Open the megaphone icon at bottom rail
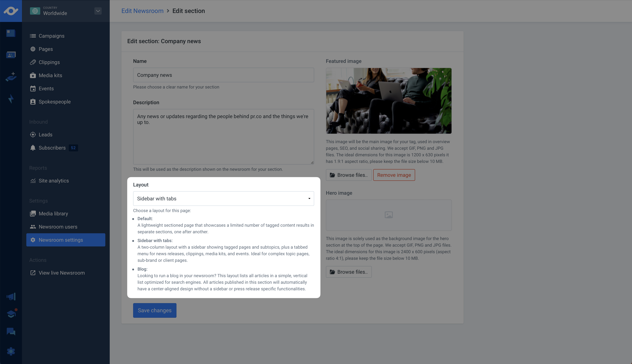 (x=11, y=297)
